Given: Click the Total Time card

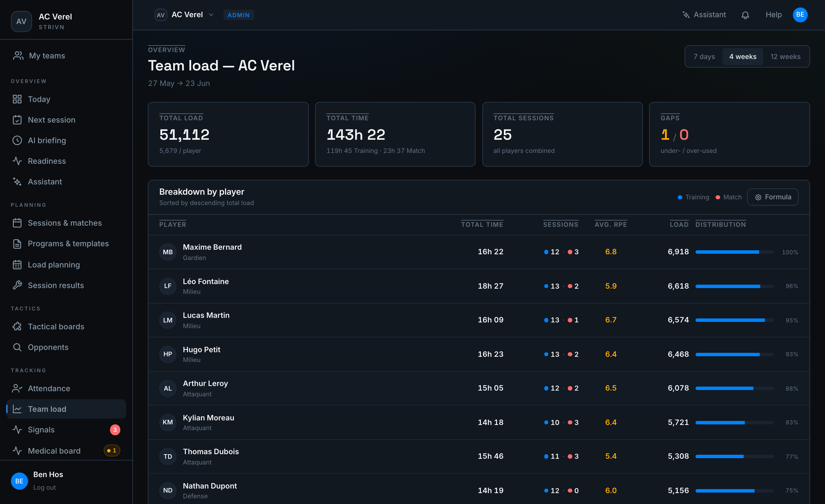Looking at the screenshot, I should click(395, 134).
